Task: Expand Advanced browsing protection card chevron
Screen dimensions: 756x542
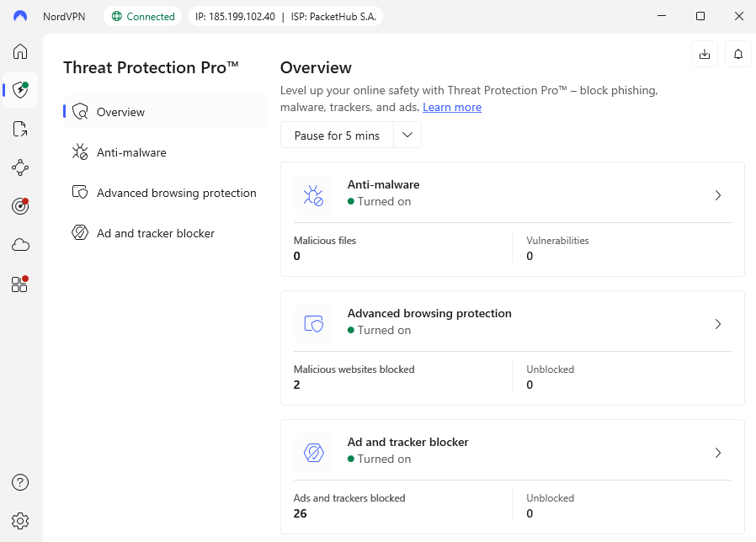Action: tap(718, 324)
